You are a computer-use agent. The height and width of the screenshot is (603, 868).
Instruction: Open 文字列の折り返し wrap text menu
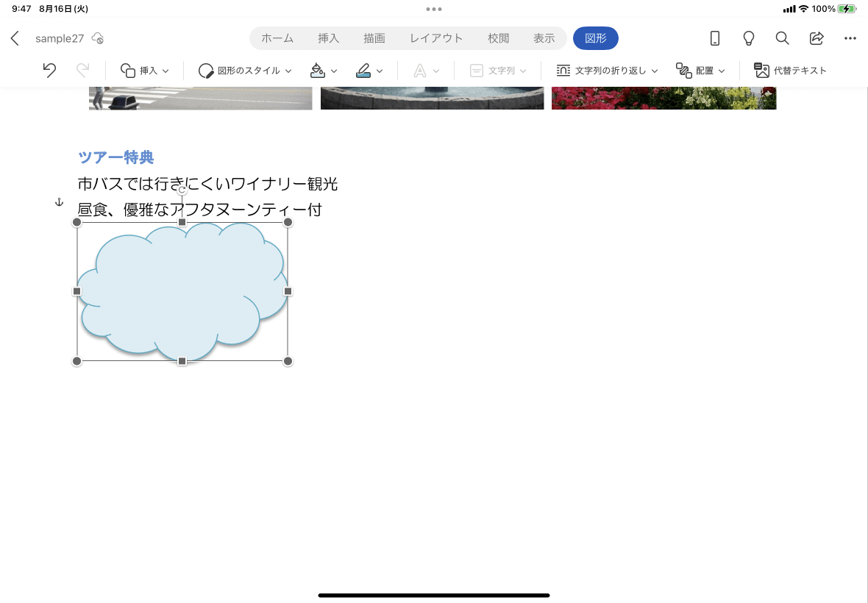point(608,71)
